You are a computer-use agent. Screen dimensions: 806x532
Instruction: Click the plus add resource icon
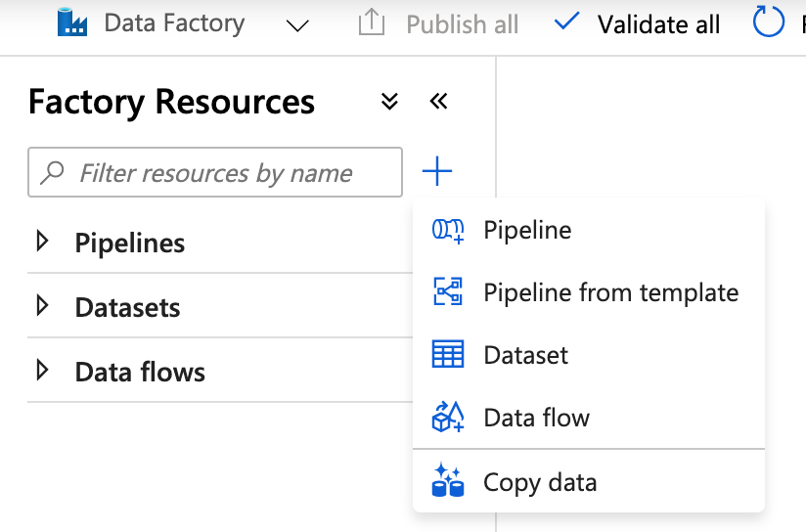pyautogui.click(x=437, y=171)
